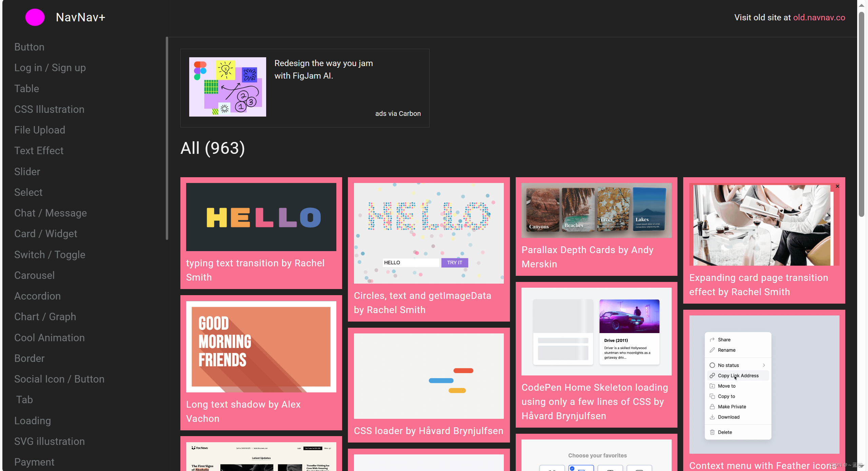868x471 pixels.
Task: Open the Good Morning Friends thumbnail
Action: [x=261, y=347]
